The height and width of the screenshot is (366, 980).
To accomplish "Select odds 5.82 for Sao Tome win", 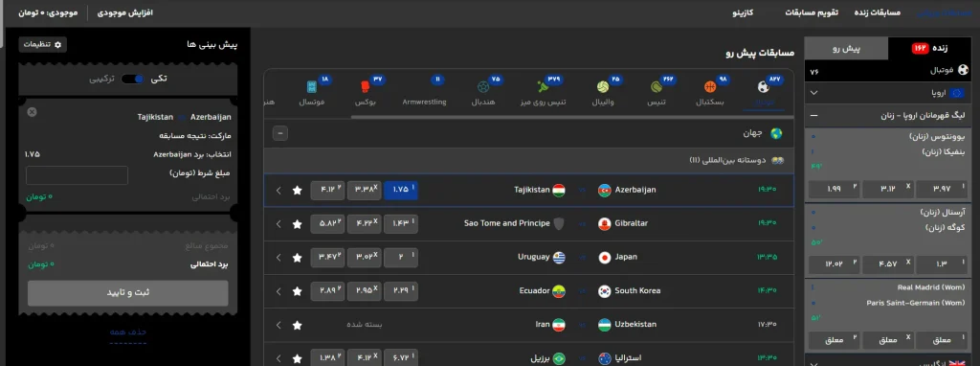I will pyautogui.click(x=327, y=224).
